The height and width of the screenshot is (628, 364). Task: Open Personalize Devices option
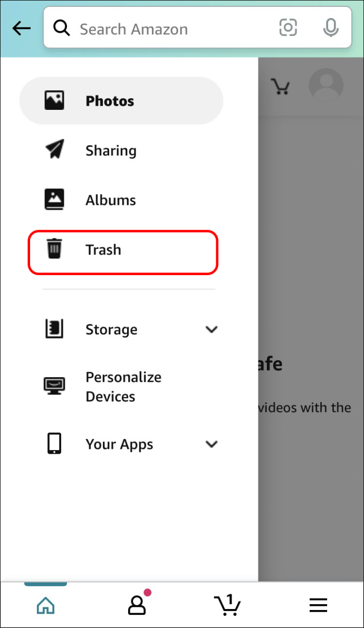tap(123, 387)
